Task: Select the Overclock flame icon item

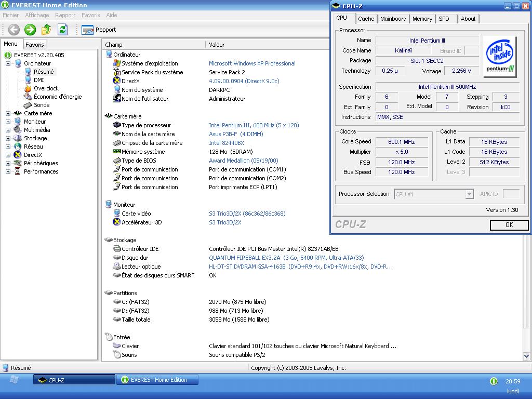Action: tap(28, 88)
